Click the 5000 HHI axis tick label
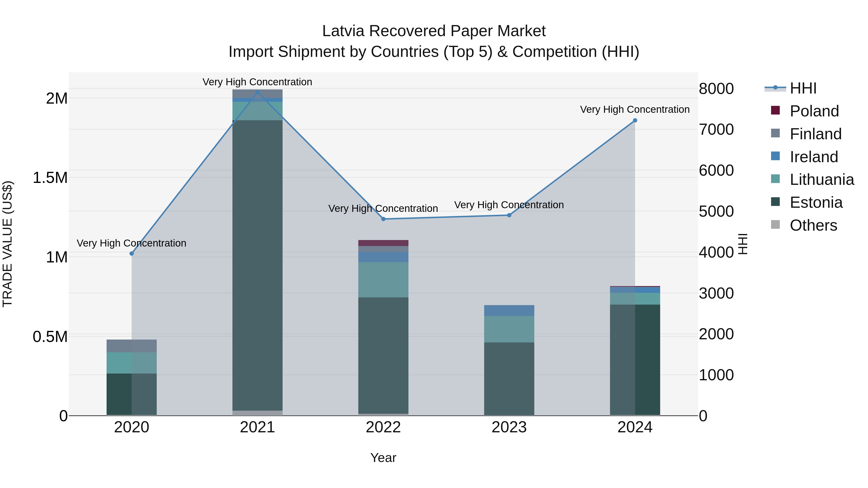Viewport: 868px width, 488px height. pos(716,211)
